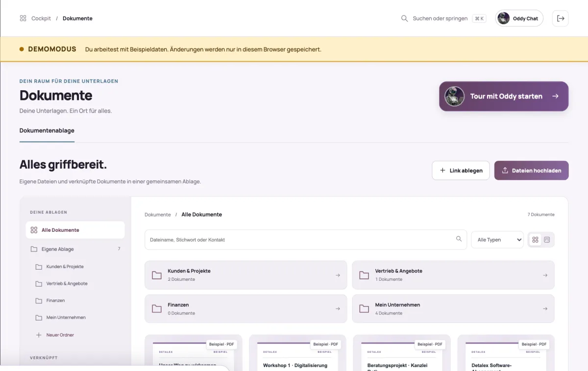Click the grid icon beside Alle Dokumente
588x371 pixels.
point(34,230)
